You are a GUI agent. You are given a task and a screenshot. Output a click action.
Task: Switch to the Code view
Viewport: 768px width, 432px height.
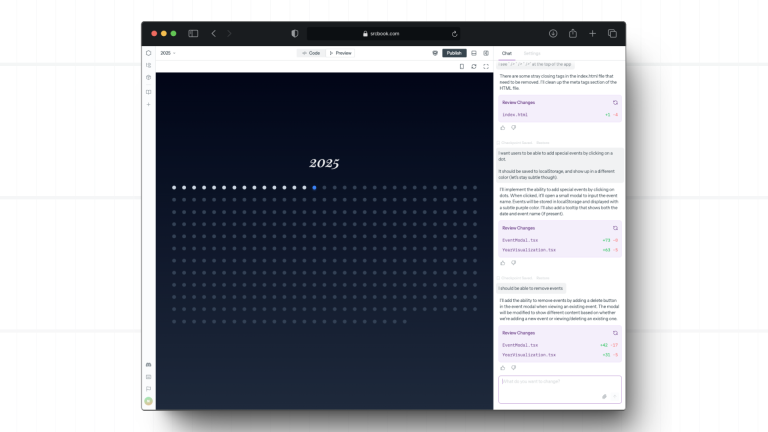click(311, 53)
